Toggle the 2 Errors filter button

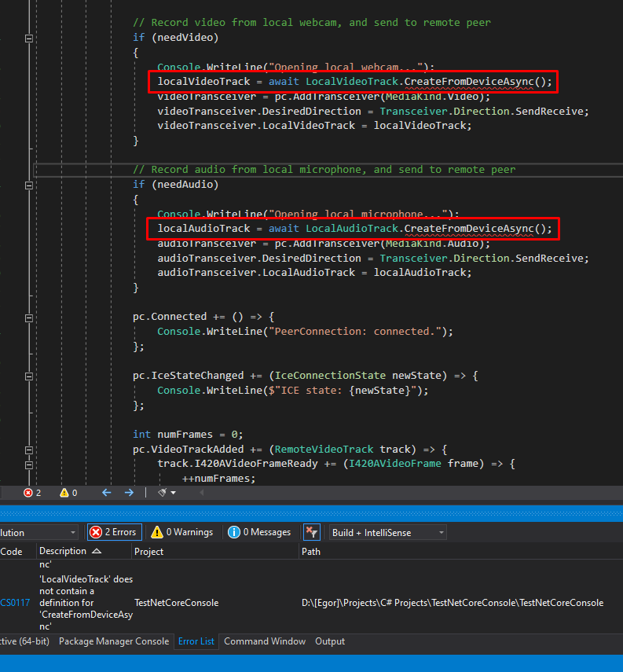[x=115, y=532]
